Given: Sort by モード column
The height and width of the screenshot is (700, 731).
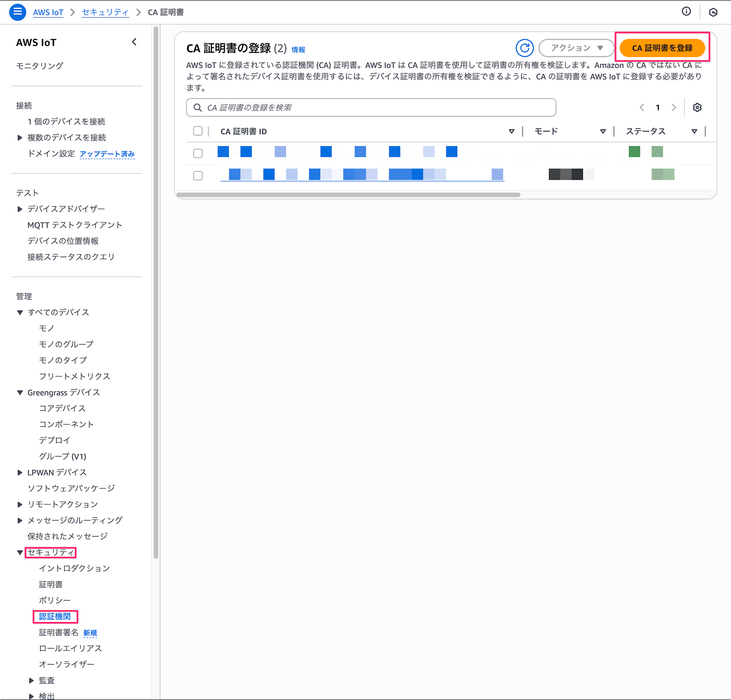Looking at the screenshot, I should (603, 131).
